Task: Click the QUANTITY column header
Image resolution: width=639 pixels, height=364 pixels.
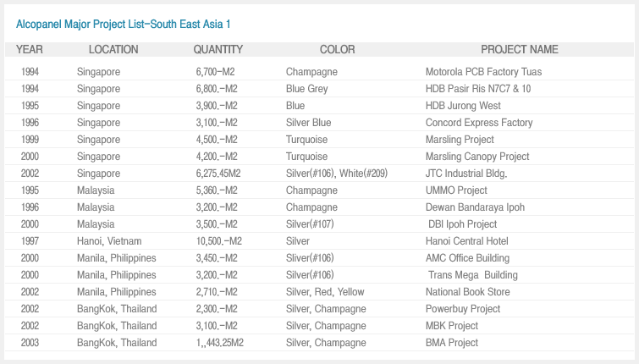Action: click(218, 50)
